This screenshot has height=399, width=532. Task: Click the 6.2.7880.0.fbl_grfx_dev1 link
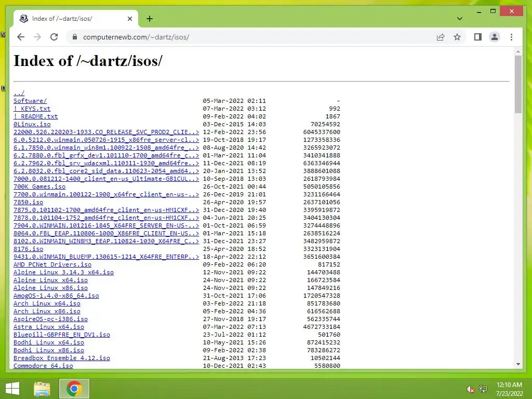106,155
